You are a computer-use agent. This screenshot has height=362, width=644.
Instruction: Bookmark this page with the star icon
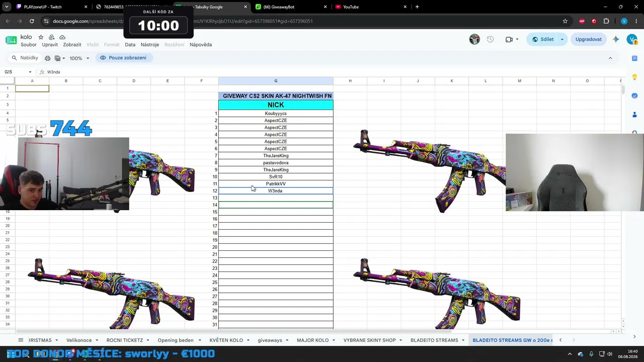[565, 21]
